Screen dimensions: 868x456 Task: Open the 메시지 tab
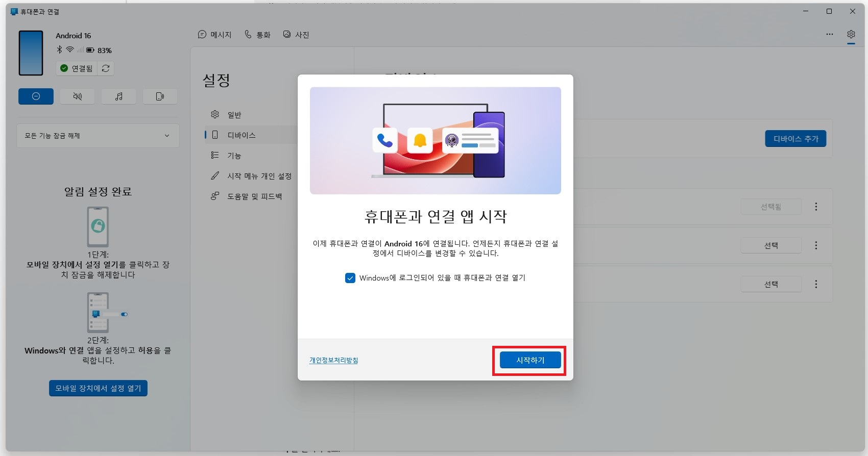tap(214, 35)
